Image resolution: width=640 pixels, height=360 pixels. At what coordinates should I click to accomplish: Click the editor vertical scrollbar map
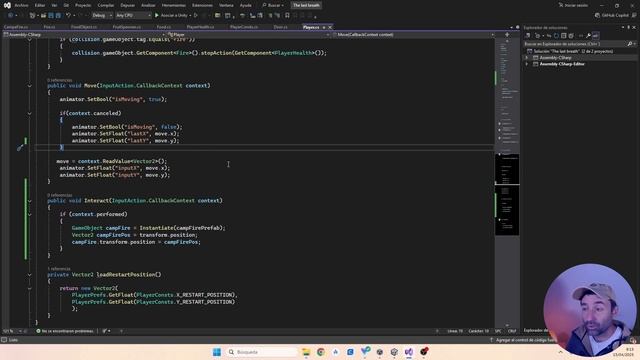click(507, 182)
